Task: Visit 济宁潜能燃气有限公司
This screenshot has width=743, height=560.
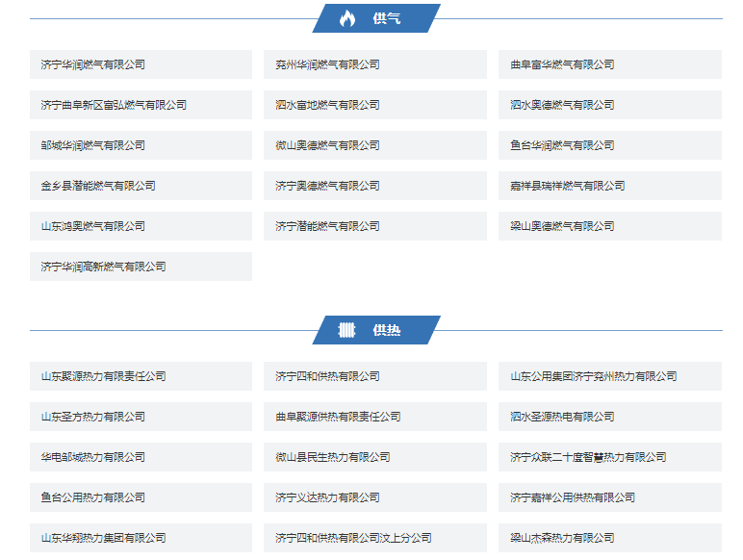Action: [375, 226]
